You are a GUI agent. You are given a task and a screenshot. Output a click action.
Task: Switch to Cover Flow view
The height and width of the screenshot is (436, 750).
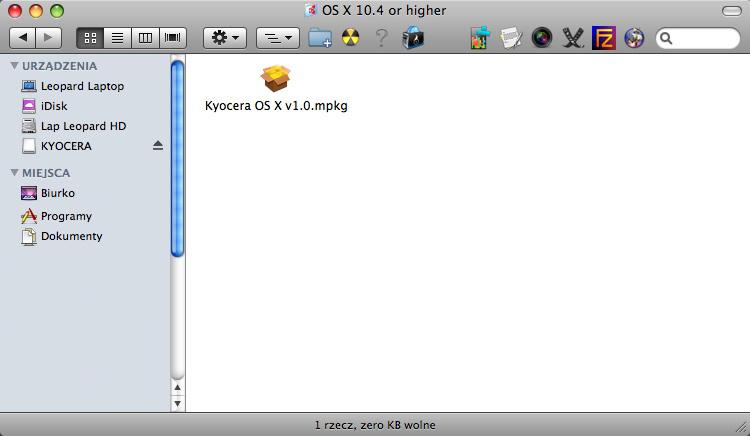[173, 38]
